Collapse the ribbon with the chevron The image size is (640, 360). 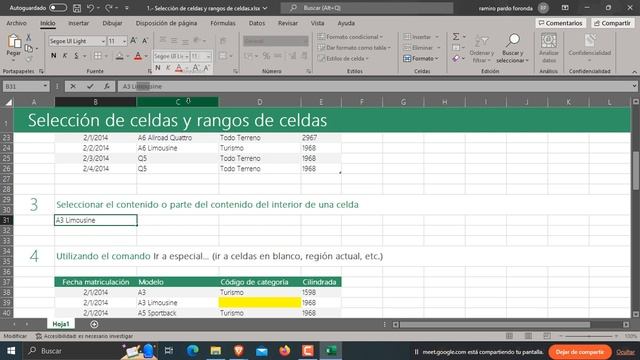634,71
